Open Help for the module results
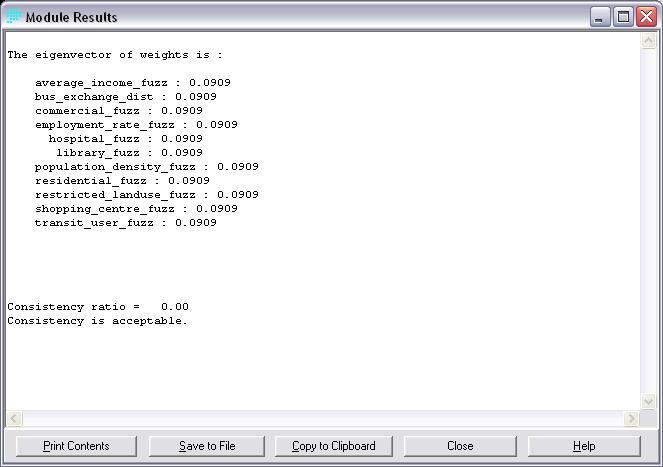This screenshot has height=467, width=663. pos(584,446)
